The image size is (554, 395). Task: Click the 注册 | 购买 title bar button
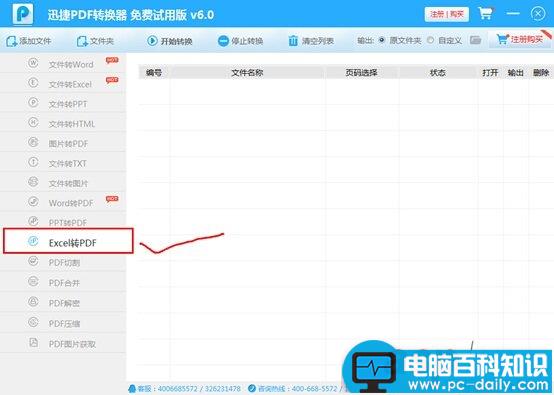[447, 14]
